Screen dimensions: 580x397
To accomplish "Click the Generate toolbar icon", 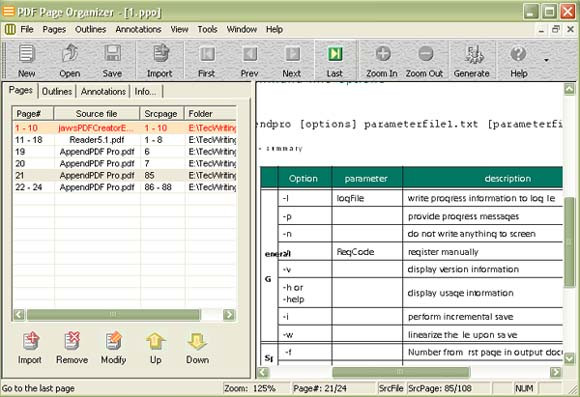I will 474,54.
